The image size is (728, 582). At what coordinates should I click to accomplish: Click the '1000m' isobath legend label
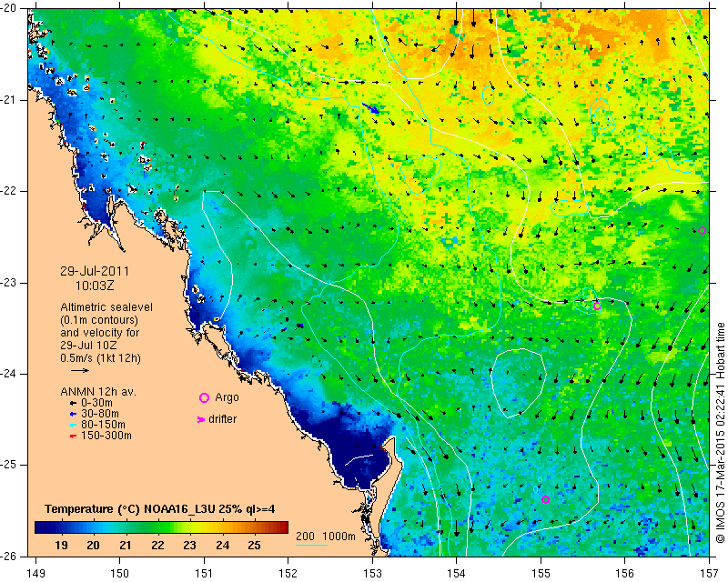click(x=339, y=537)
